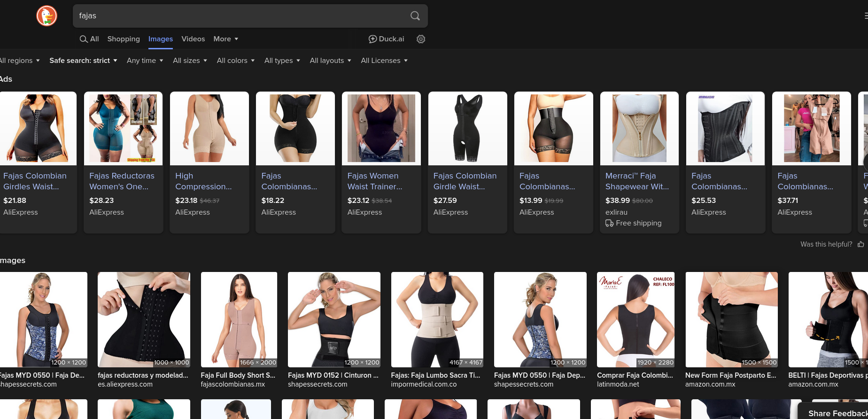Open the Any time filter
868x419 pixels.
point(145,61)
